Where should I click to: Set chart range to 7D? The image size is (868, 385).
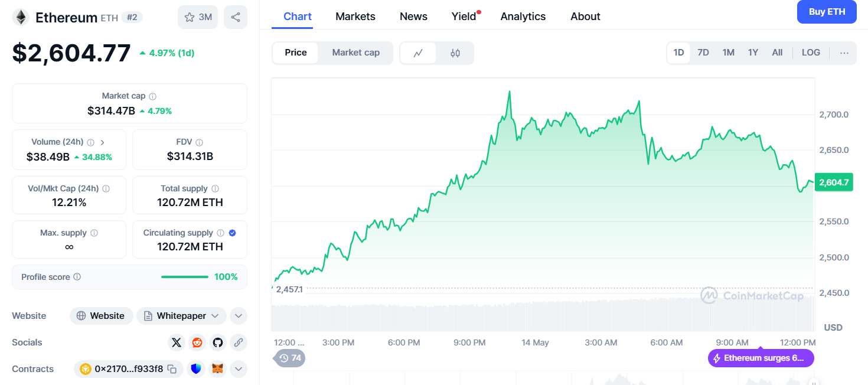pos(703,53)
